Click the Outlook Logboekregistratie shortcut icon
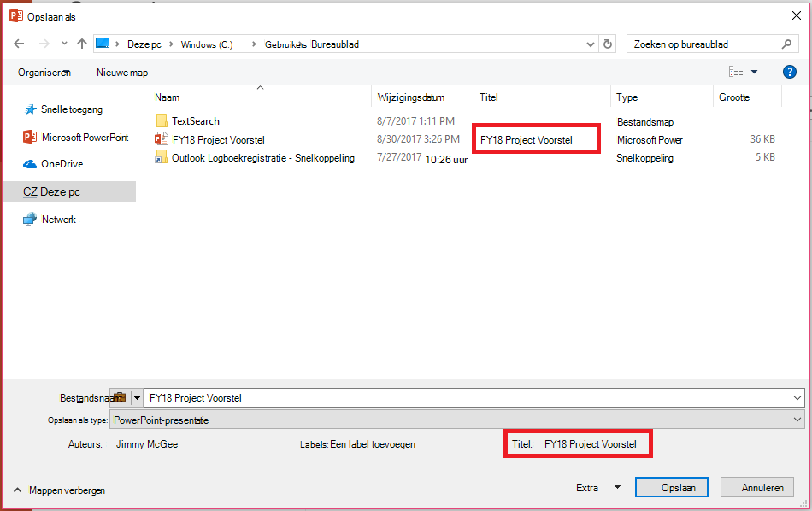This screenshot has width=812, height=511. (x=161, y=157)
